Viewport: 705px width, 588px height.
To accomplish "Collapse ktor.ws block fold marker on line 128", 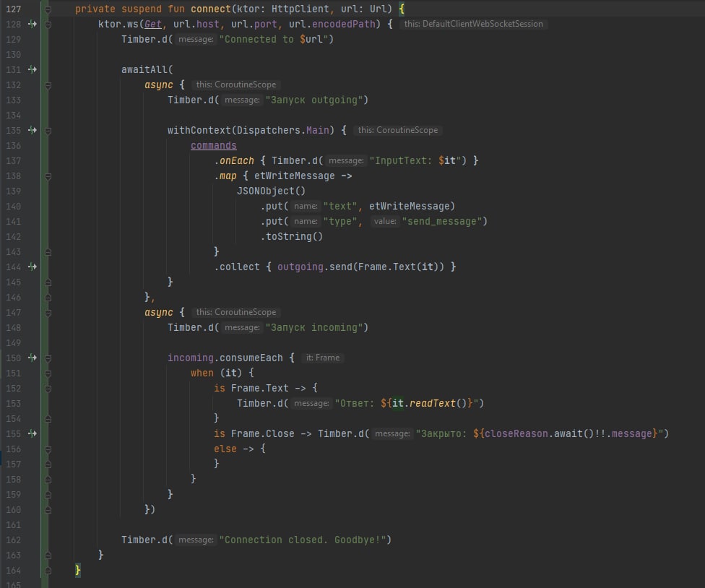I will tap(48, 25).
